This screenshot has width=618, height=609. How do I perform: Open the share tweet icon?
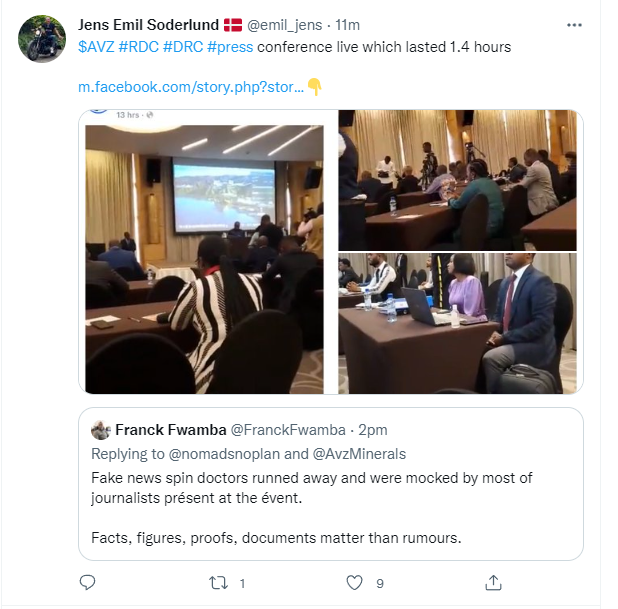tap(492, 582)
